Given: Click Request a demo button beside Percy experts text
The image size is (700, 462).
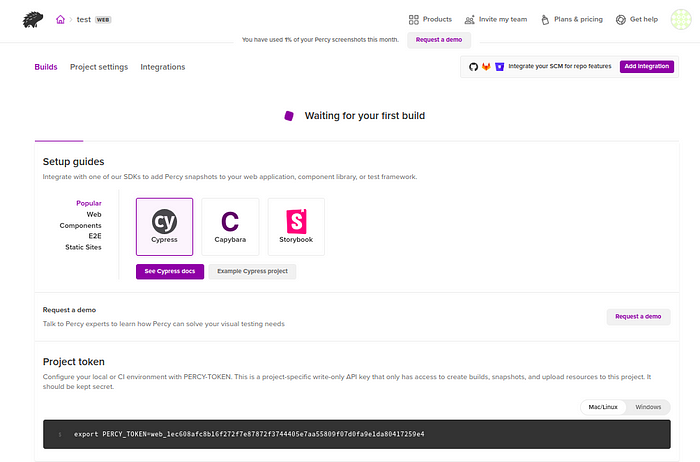Looking at the screenshot, I should click(x=638, y=316).
